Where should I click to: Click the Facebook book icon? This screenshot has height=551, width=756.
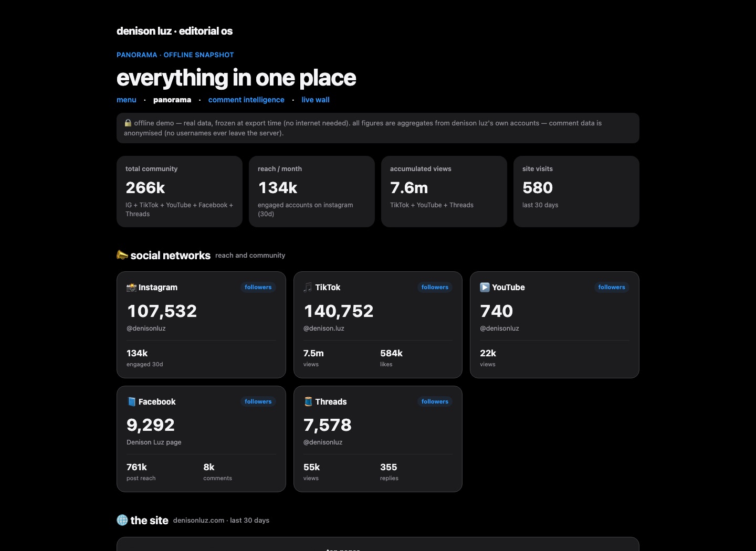131,402
